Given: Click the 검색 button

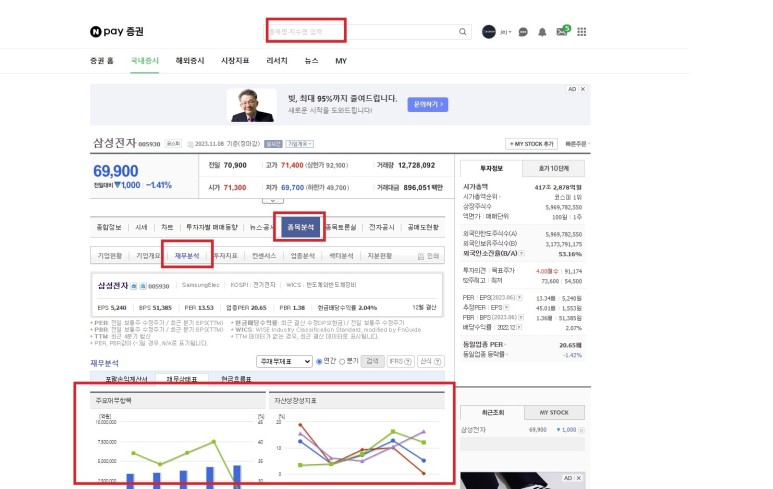Looking at the screenshot, I should tap(373, 361).
